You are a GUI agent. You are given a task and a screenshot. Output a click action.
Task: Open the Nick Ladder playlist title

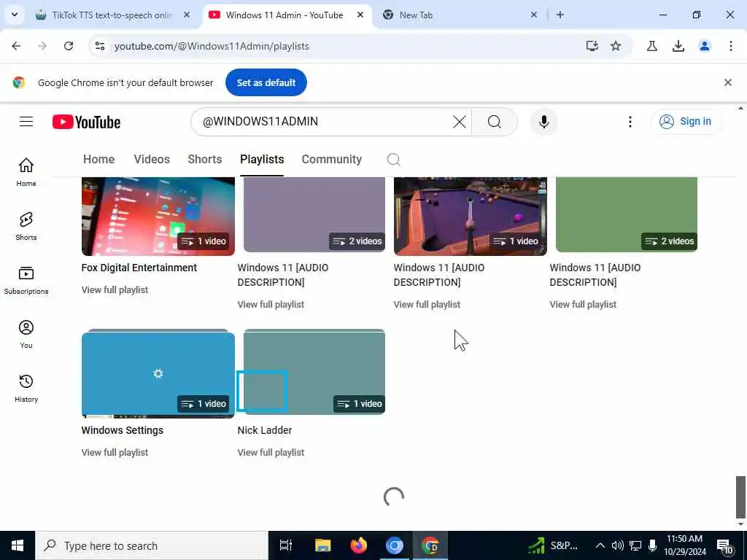coord(264,430)
